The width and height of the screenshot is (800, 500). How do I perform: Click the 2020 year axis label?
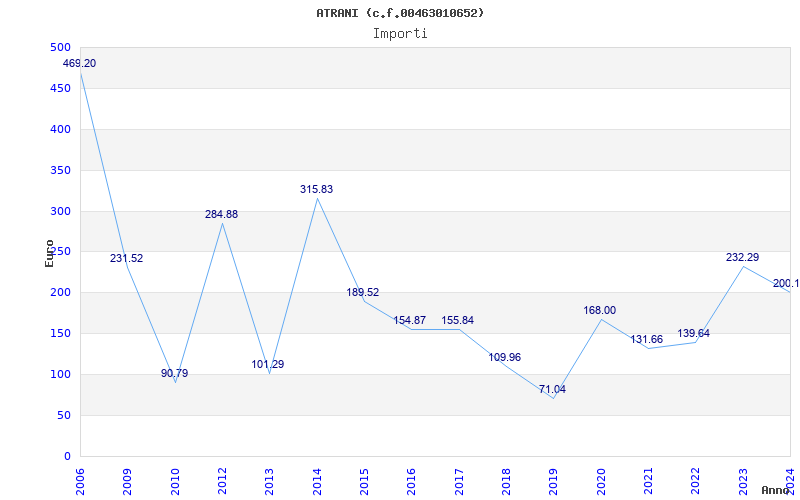pyautogui.click(x=601, y=483)
